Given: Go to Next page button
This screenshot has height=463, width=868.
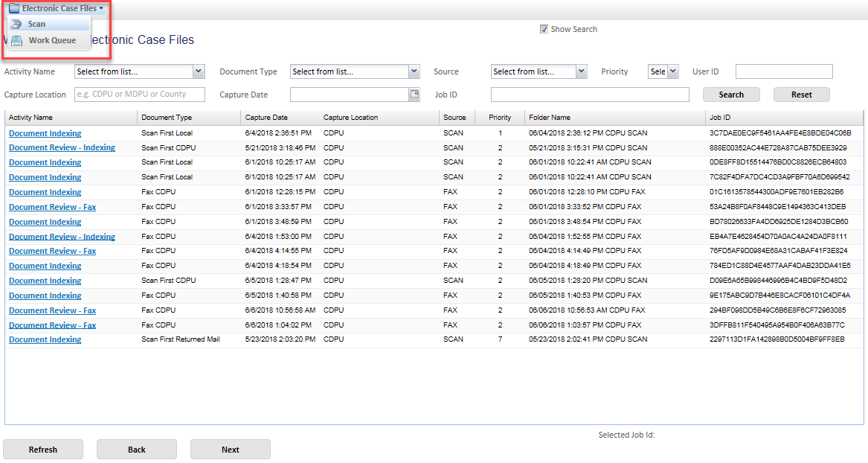Looking at the screenshot, I should [x=231, y=450].
